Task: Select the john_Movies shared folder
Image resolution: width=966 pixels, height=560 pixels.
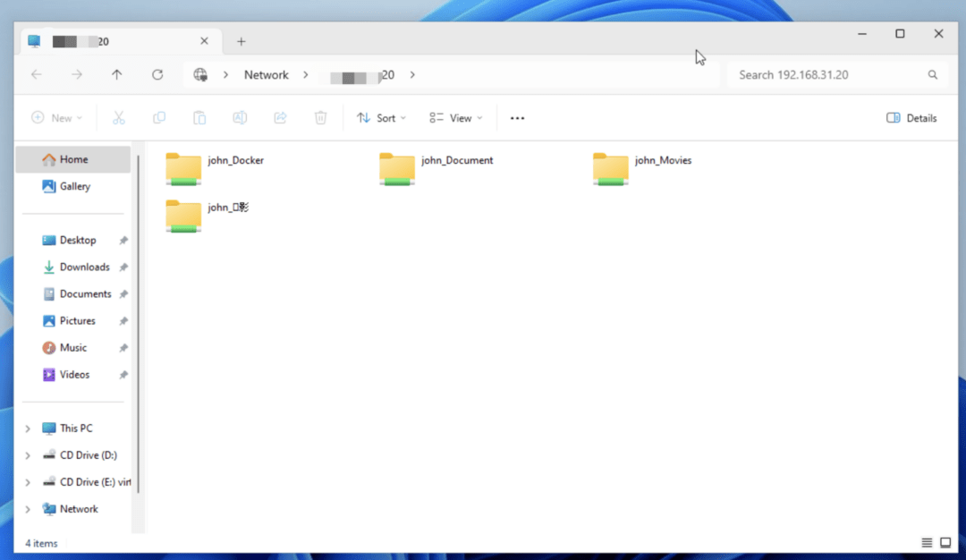Action: 642,168
